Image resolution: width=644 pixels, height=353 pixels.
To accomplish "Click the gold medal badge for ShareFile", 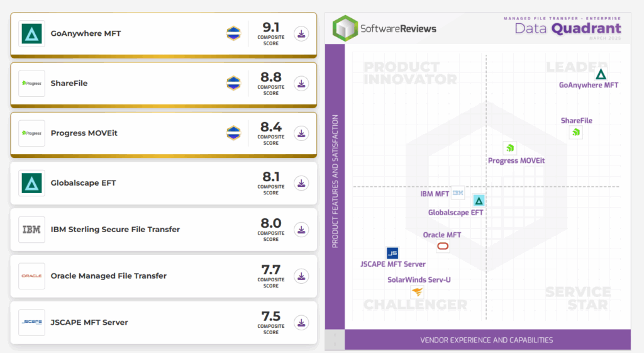I will click(x=233, y=83).
